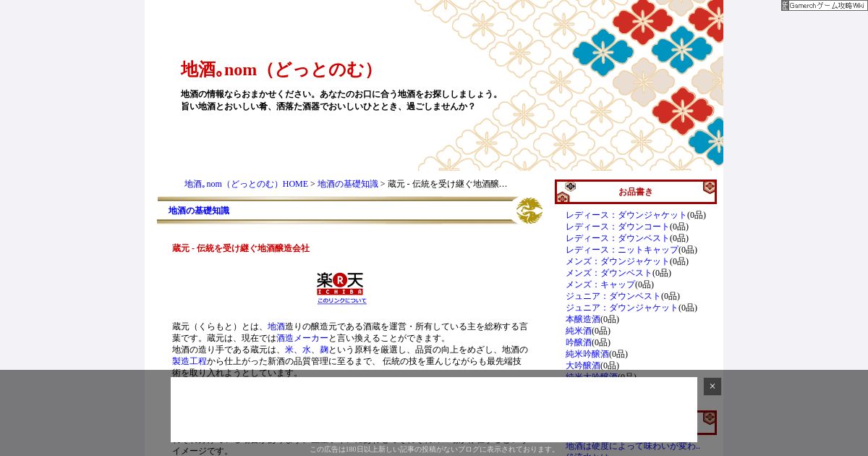The height and width of the screenshot is (456, 868).
Task: Open レディース：ニットキャップ category
Action: [622, 250]
